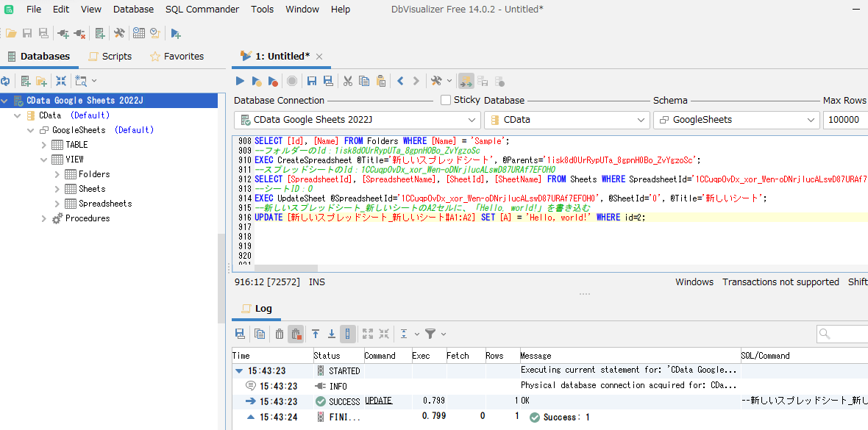Viewport: 868px width, 430px height.
Task: Click the underlined UPDATE command link
Action: [x=379, y=401]
